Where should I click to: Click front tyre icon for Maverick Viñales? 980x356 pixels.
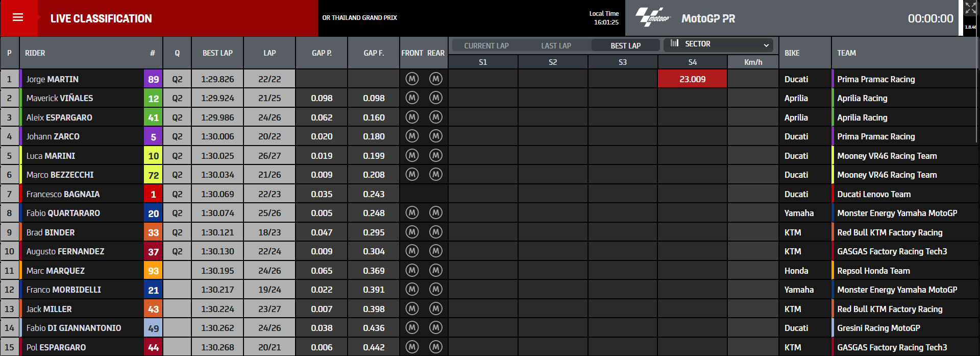412,98
